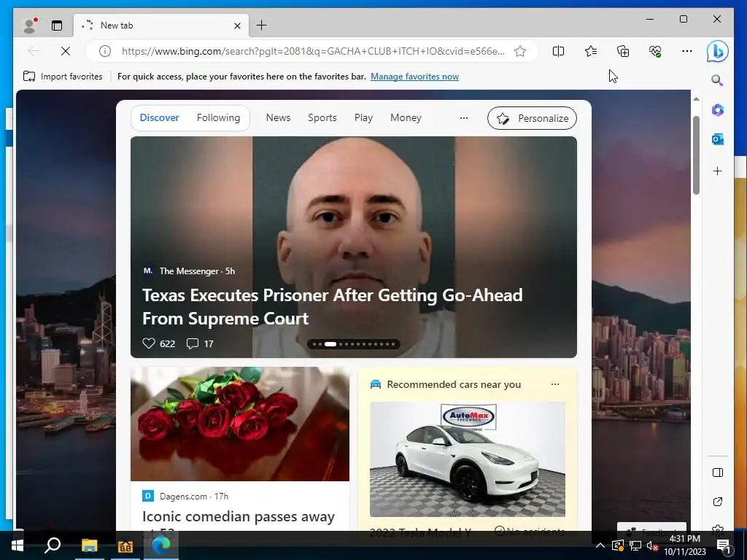Add this page to favorites star
Viewport: 747px width, 560px height.
coord(520,51)
